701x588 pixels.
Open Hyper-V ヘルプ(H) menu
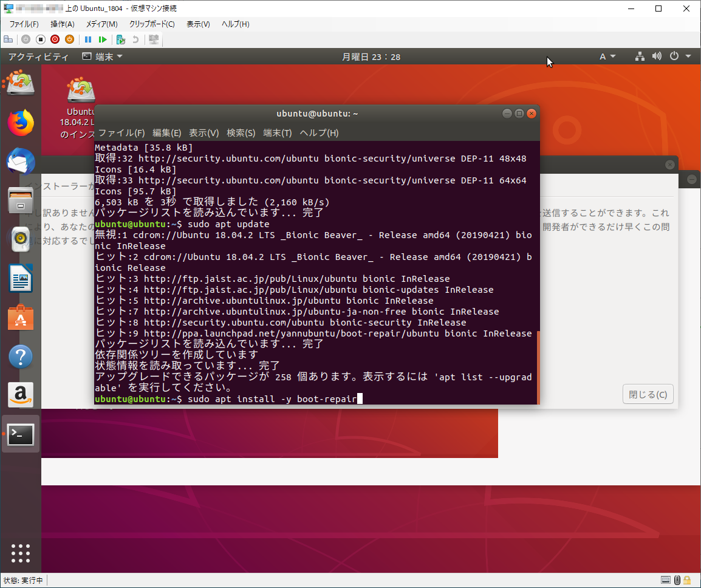pyautogui.click(x=236, y=24)
